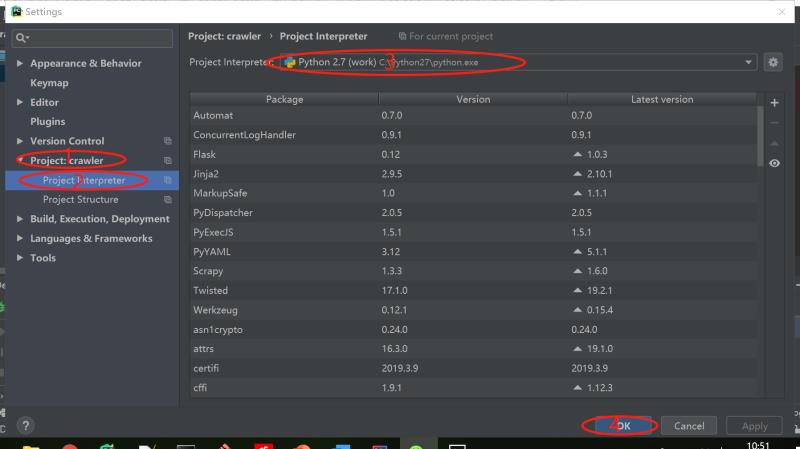Viewport: 800px width, 449px height.
Task: Select the Scrapy package row
Action: (x=473, y=271)
